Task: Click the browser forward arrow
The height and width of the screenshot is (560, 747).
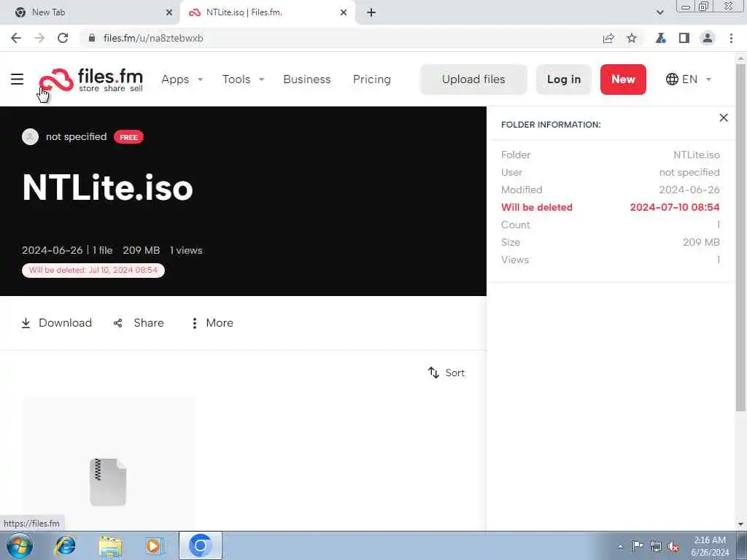Action: coord(39,38)
